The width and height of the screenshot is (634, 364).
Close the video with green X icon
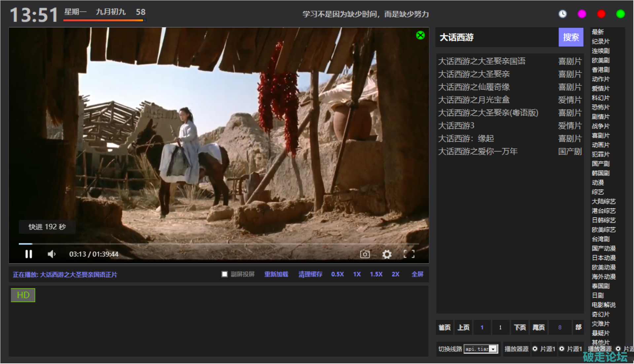(x=420, y=35)
